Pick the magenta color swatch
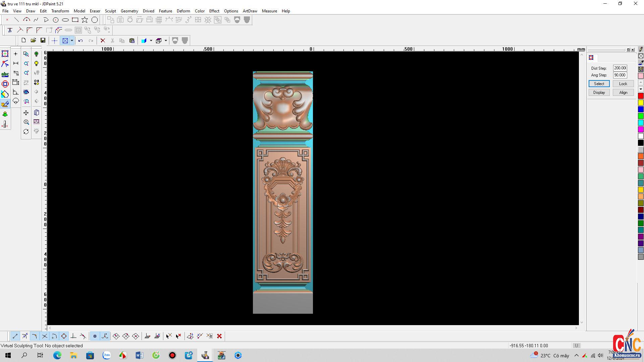Screen dimensions: 644x362 point(641,129)
